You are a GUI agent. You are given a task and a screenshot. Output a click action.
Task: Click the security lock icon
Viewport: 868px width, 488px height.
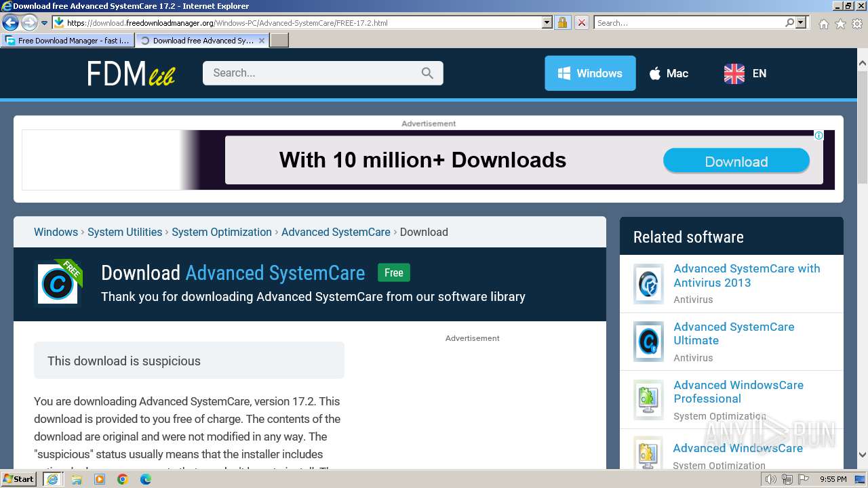562,22
